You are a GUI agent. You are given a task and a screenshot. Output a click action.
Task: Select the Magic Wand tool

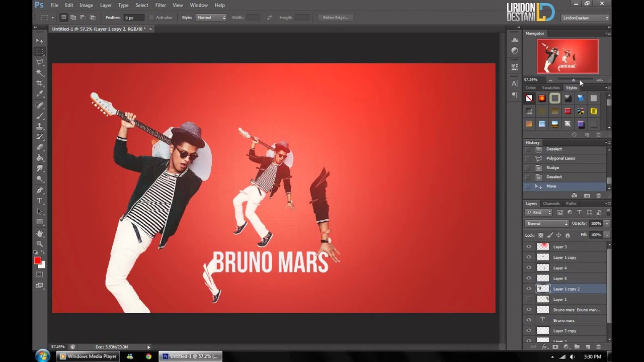pyautogui.click(x=40, y=73)
